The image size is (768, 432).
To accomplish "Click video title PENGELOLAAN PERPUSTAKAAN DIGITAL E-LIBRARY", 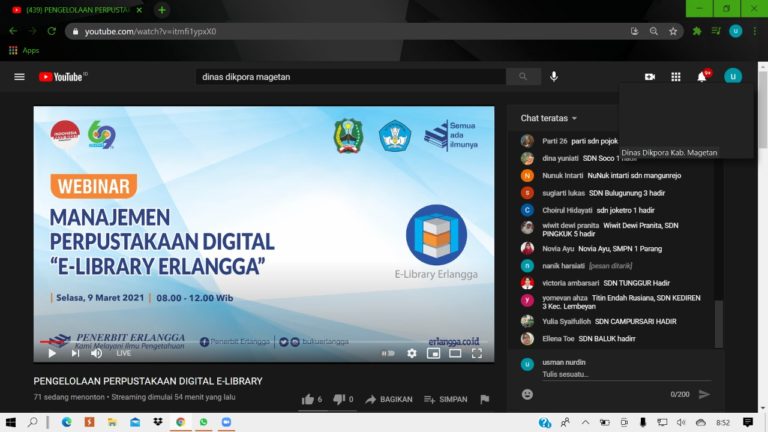I will 148,381.
